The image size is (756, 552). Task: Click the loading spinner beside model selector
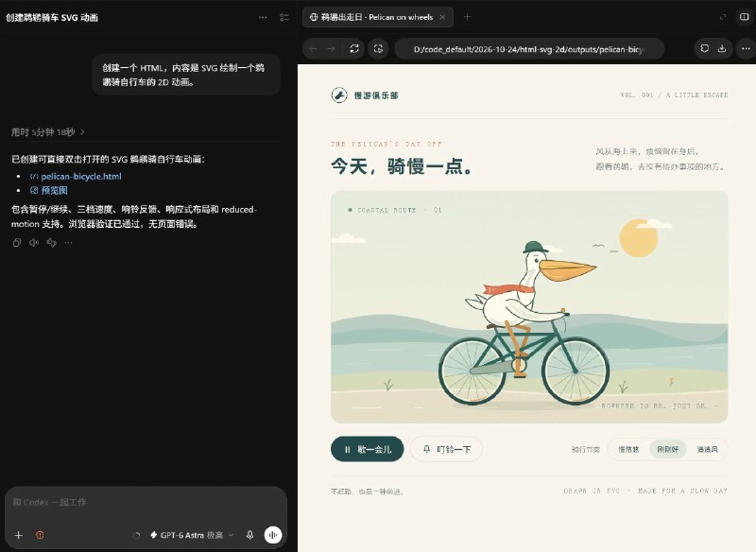[x=136, y=535]
